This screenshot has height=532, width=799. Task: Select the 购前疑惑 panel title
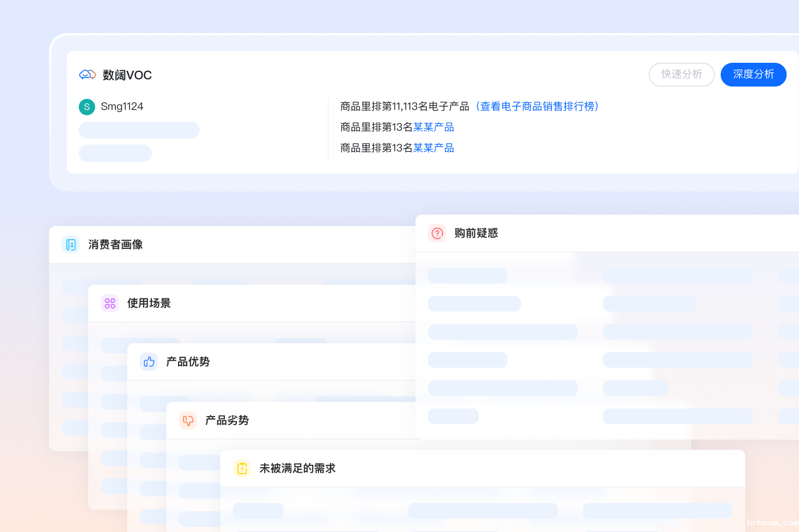476,233
